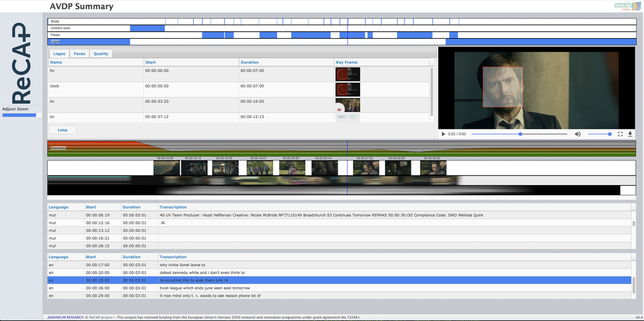Click the upper transcription table scrollbar

(x=634, y=224)
